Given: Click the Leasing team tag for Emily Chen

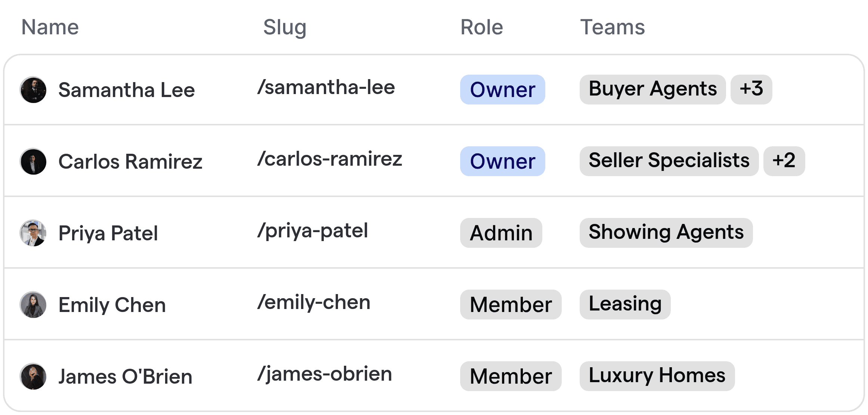Looking at the screenshot, I should tap(624, 304).
